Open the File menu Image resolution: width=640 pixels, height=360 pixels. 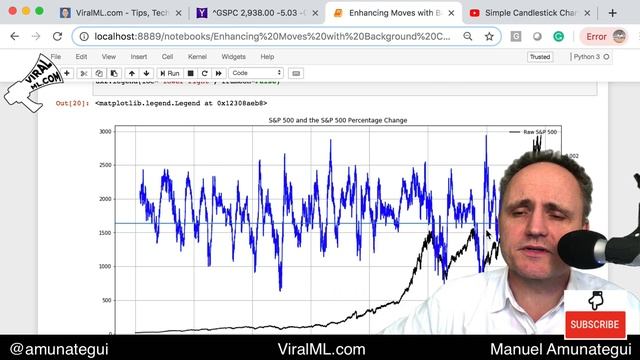(56, 57)
